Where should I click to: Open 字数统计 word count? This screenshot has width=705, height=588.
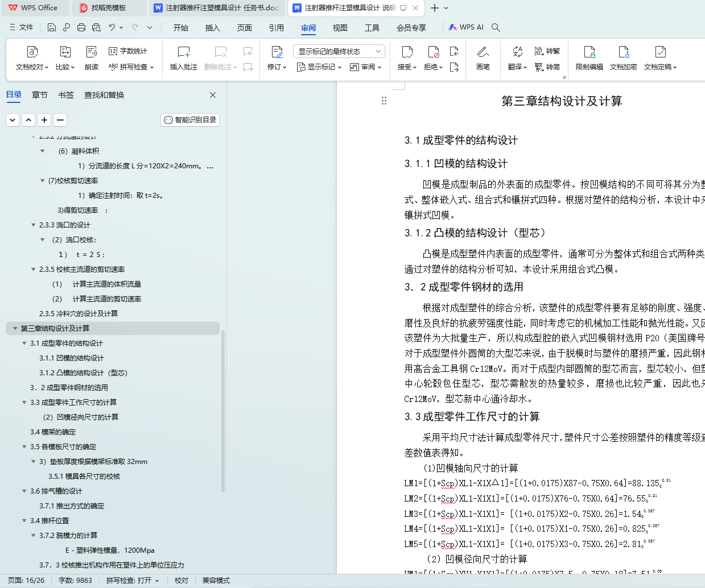tap(128, 51)
